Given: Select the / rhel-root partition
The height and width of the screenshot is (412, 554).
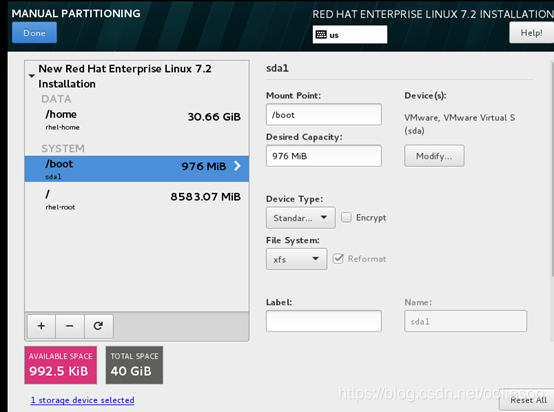Looking at the screenshot, I should pyautogui.click(x=137, y=200).
